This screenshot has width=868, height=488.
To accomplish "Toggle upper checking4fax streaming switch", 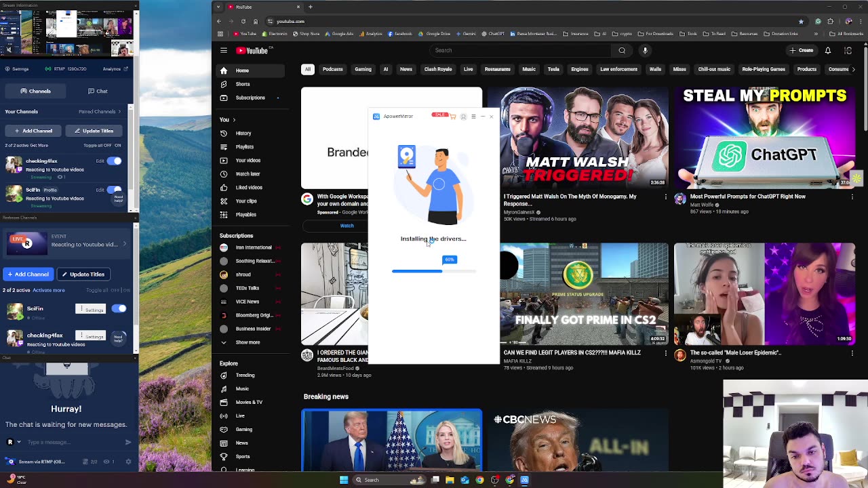I will pyautogui.click(x=114, y=161).
